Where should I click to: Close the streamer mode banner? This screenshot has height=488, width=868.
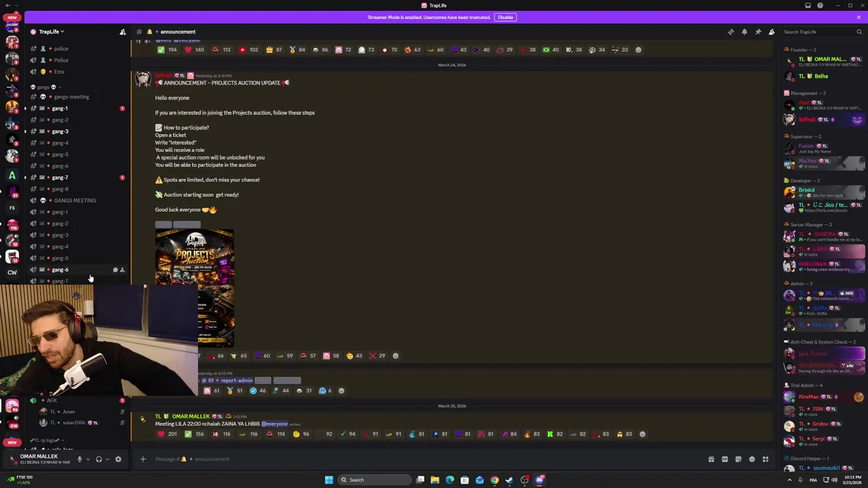tap(859, 17)
